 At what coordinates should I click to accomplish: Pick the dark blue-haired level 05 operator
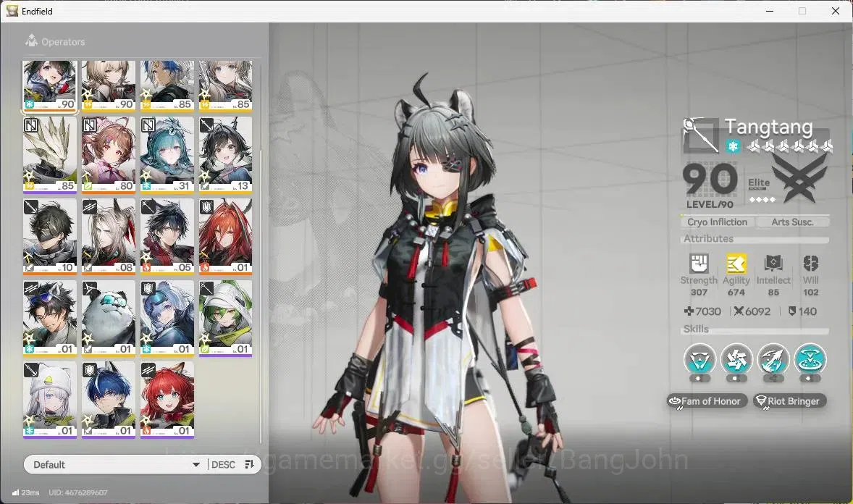pos(167,236)
